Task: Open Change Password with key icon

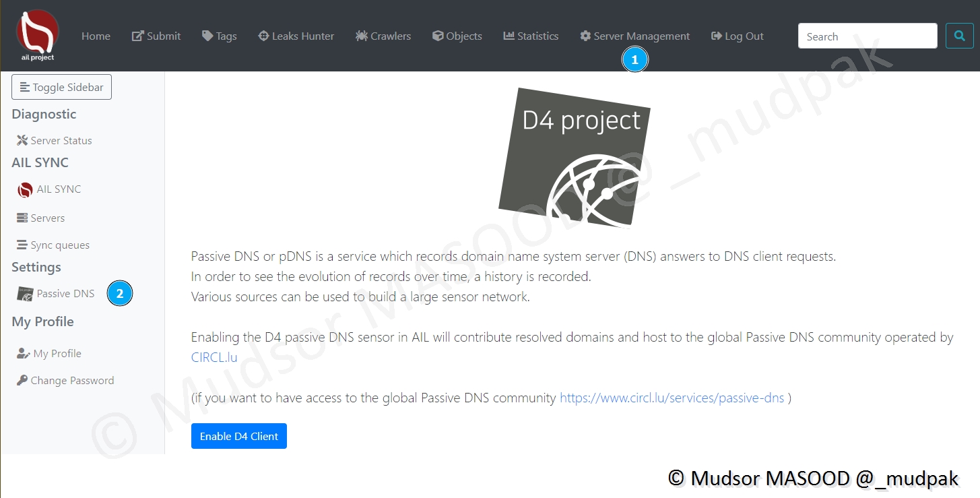Action: pyautogui.click(x=65, y=381)
